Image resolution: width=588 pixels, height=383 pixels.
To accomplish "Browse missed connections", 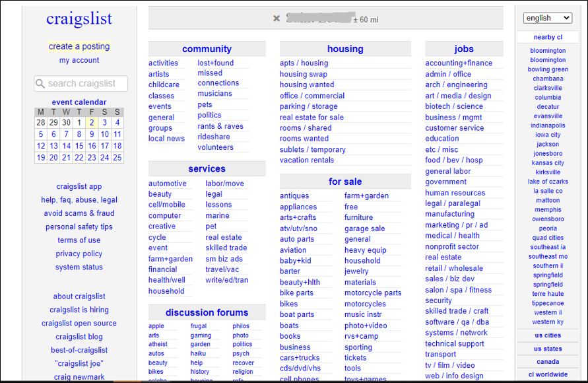I will [218, 78].
